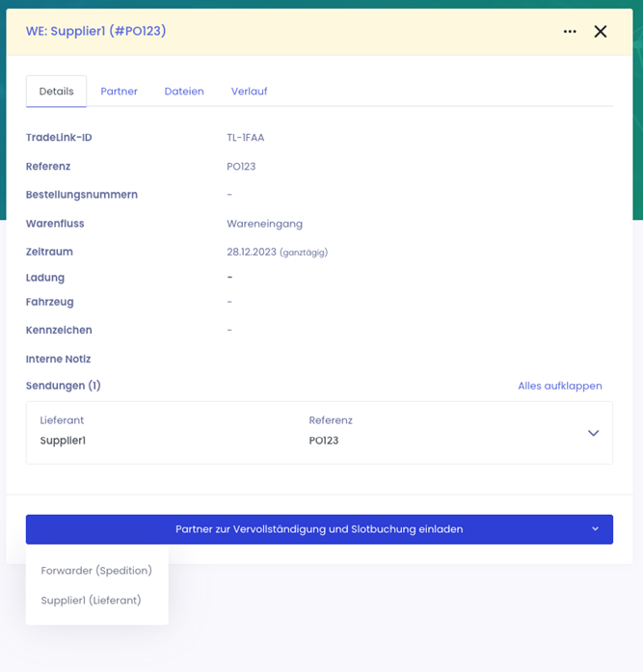Viewport: 643px width, 672px height.
Task: Expand the Supplier1 shipment row chevron
Action: (593, 433)
